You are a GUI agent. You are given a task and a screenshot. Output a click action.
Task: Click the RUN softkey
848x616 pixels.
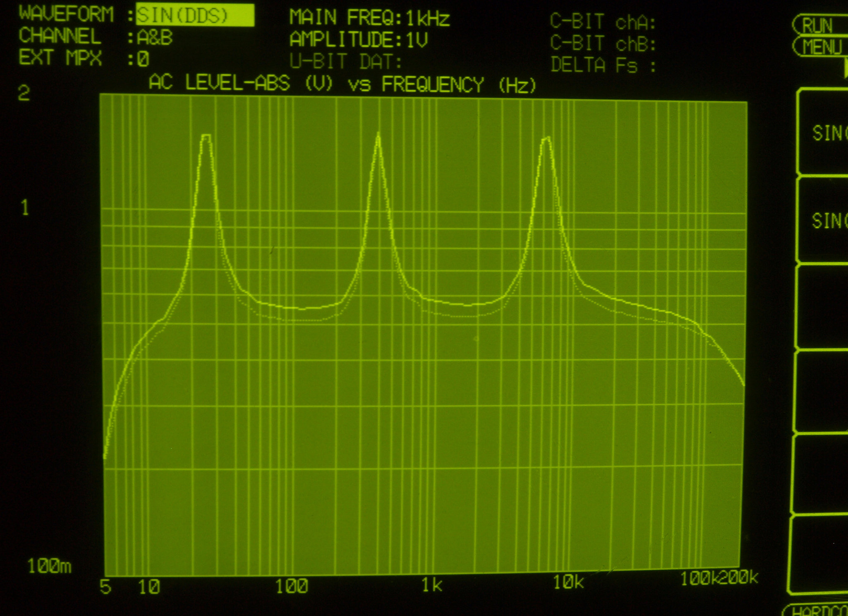coord(818,26)
